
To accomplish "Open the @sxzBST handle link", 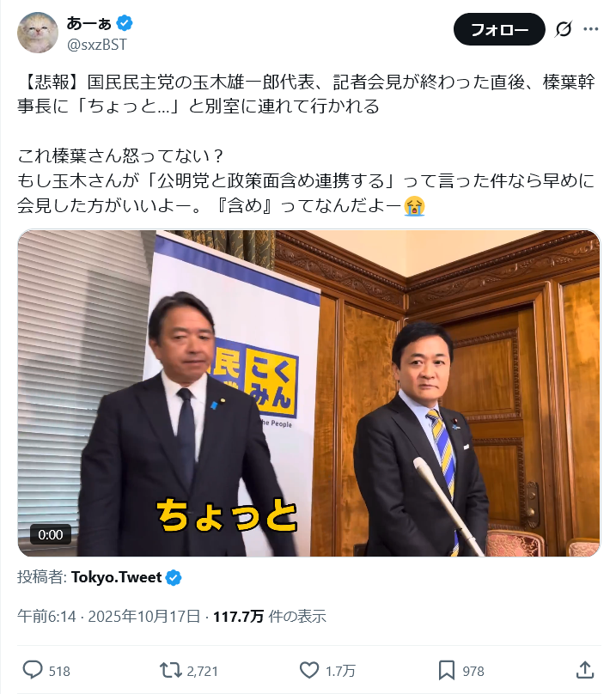I will (x=97, y=45).
